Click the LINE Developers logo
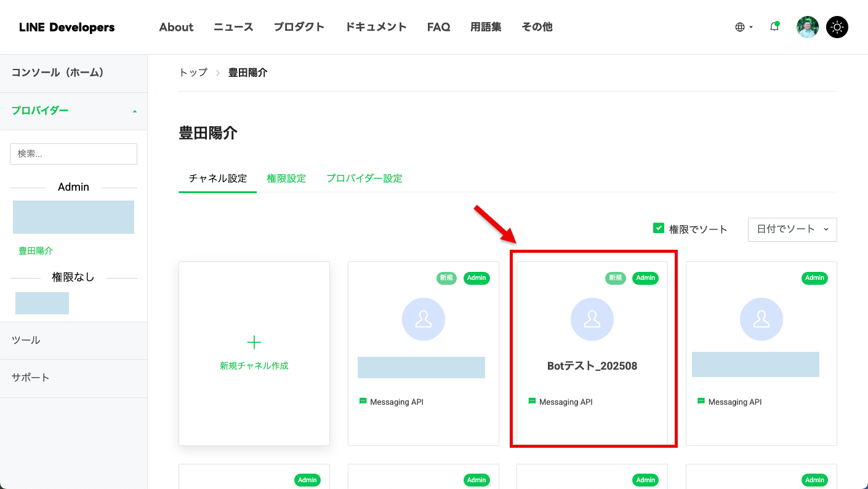Viewport: 868px width, 489px height. pyautogui.click(x=66, y=27)
